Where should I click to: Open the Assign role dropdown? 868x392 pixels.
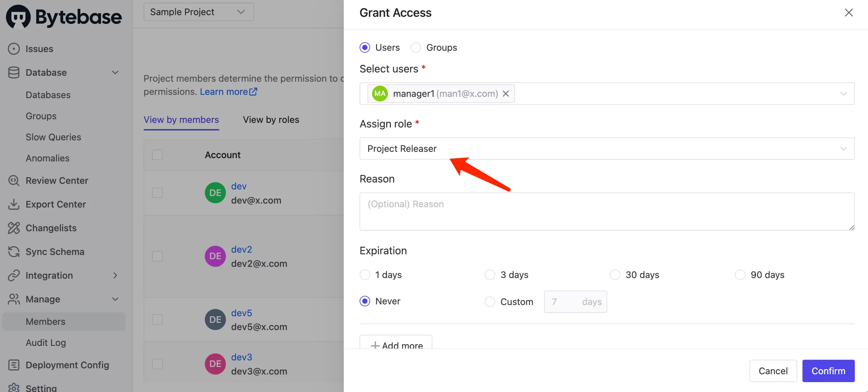coord(607,149)
